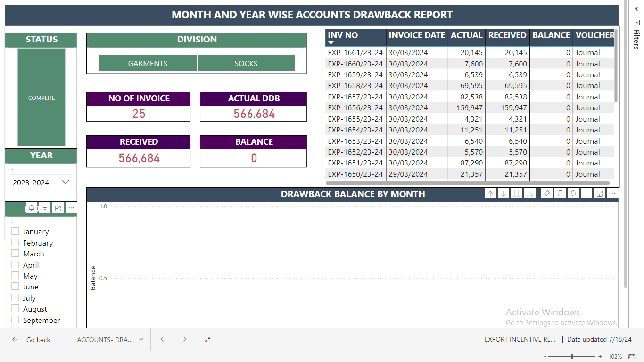Pin the Drawback Balance by Month visual

point(546,194)
